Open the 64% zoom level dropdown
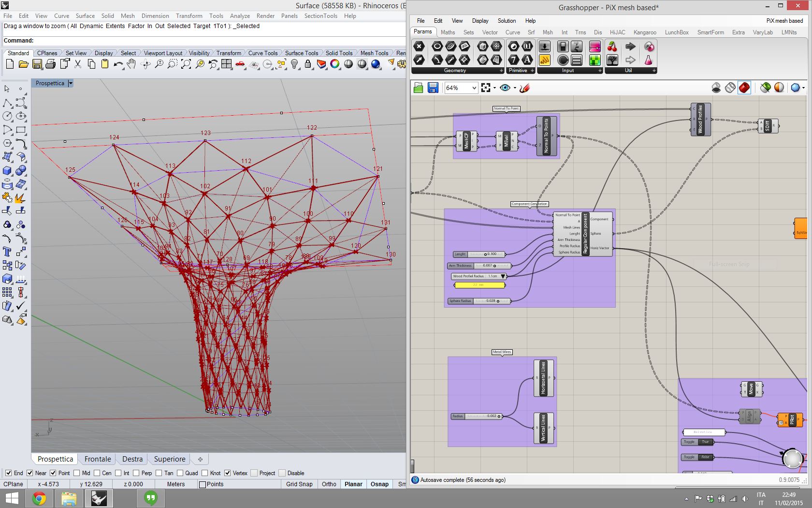The image size is (812, 508). pos(474,88)
